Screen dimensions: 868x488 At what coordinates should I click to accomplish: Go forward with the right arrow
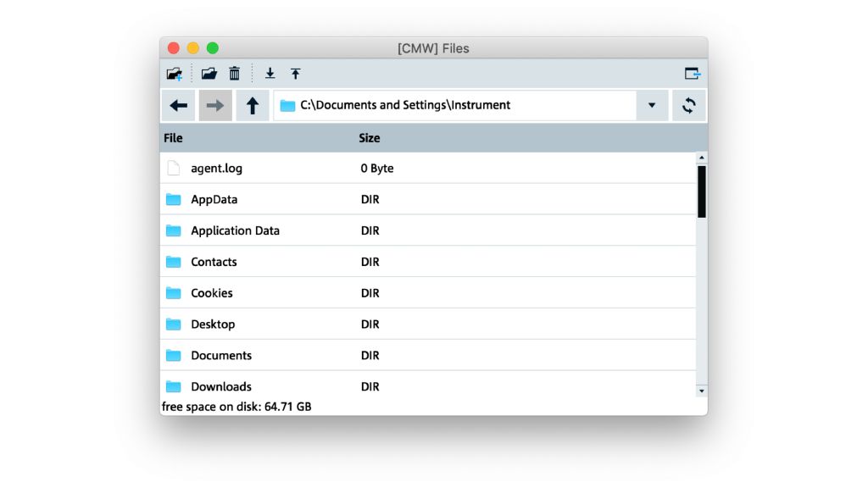215,106
